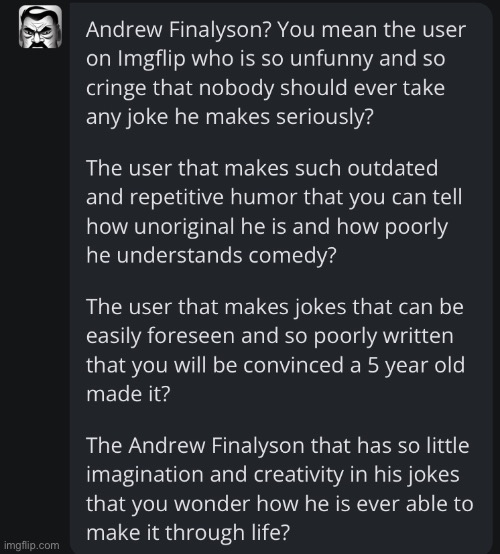
Task: Click the imgflip.com watermark
Action: 32,545
